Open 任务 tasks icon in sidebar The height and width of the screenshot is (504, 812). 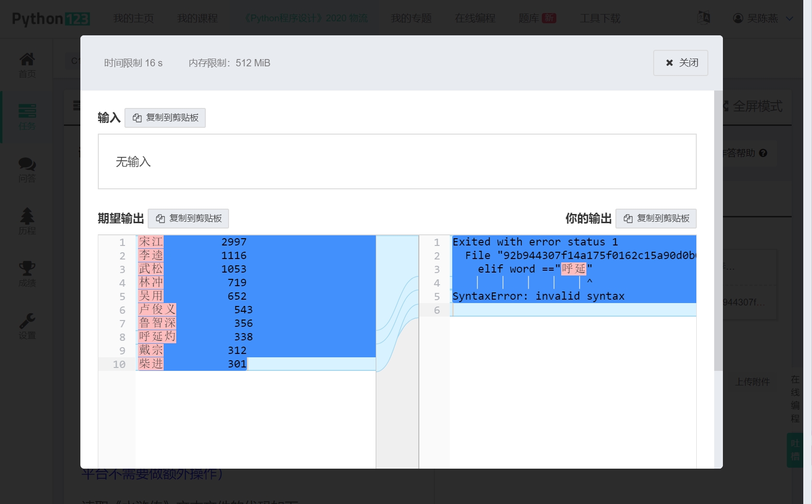(x=27, y=117)
